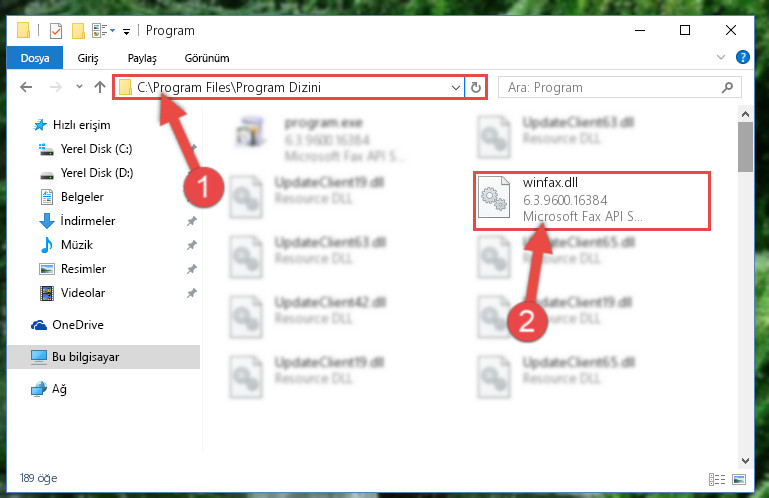Go up one folder level arrow

pyautogui.click(x=100, y=87)
